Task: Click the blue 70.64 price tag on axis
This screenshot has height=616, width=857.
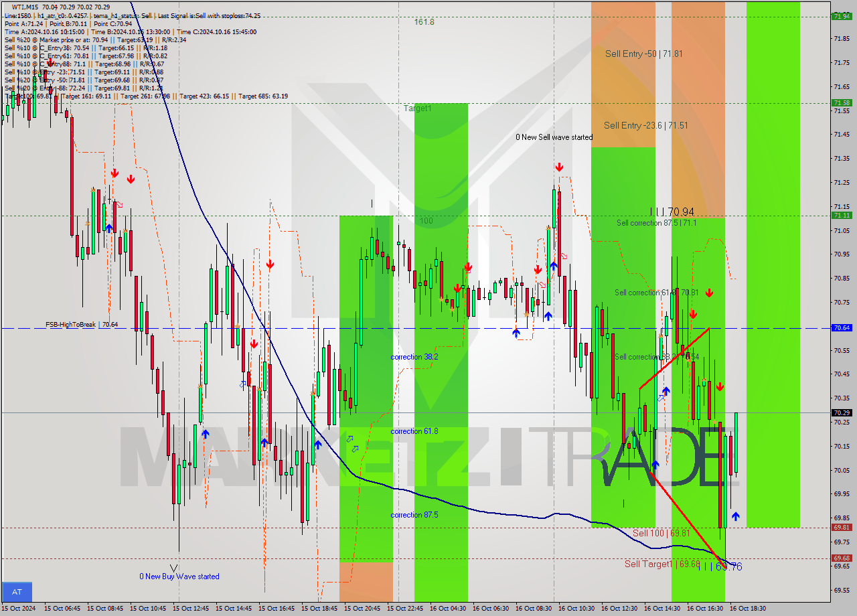Action: pos(842,328)
